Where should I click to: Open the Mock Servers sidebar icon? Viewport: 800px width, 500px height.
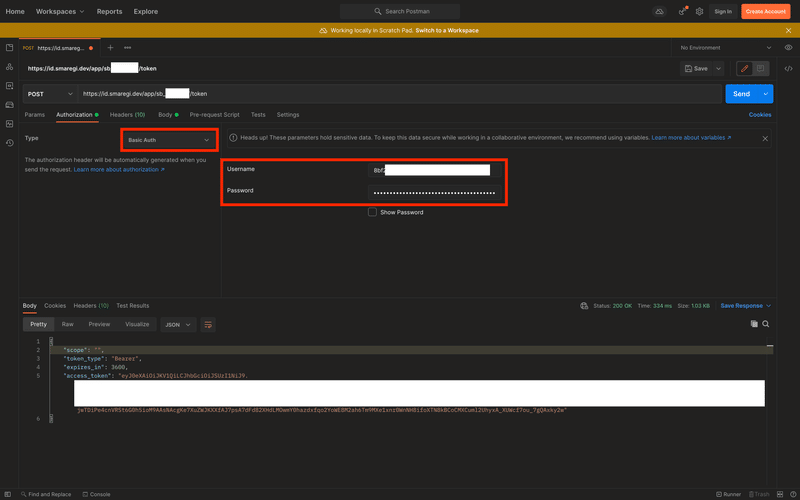(9, 105)
